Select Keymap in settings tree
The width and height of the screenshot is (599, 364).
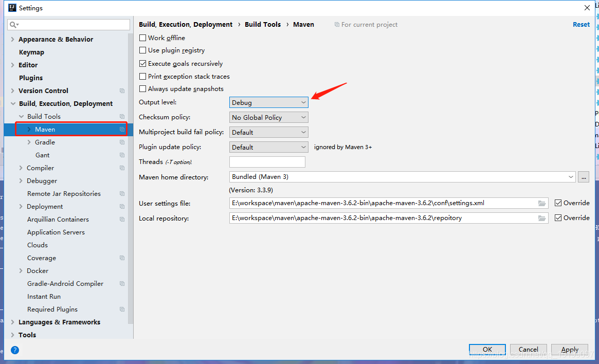tap(31, 52)
